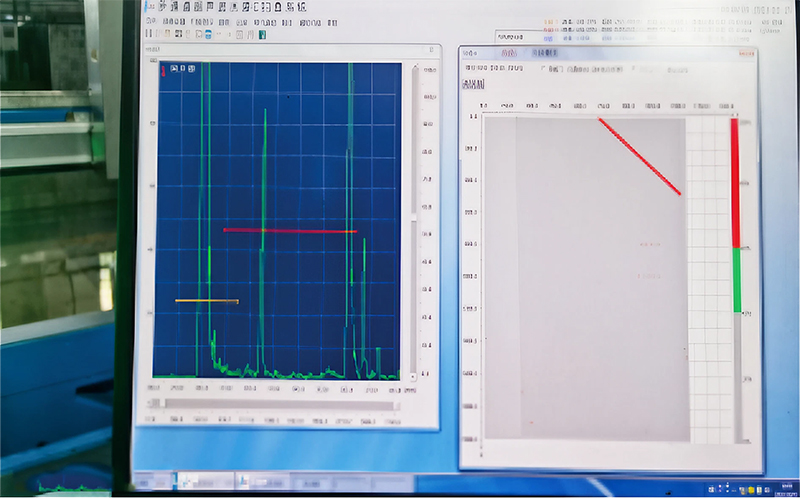This screenshot has height=498, width=800.
Task: Click the third small icon inside the waveform plot
Action: pyautogui.click(x=193, y=68)
